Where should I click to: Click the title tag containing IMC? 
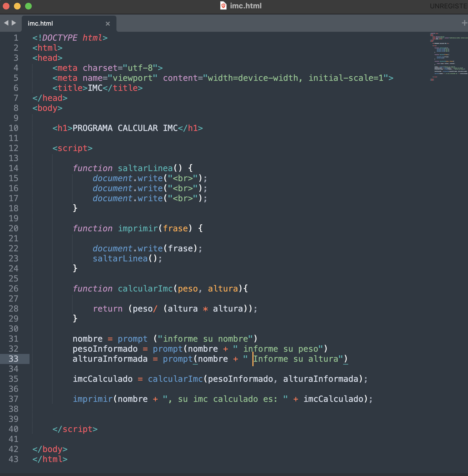(97, 88)
